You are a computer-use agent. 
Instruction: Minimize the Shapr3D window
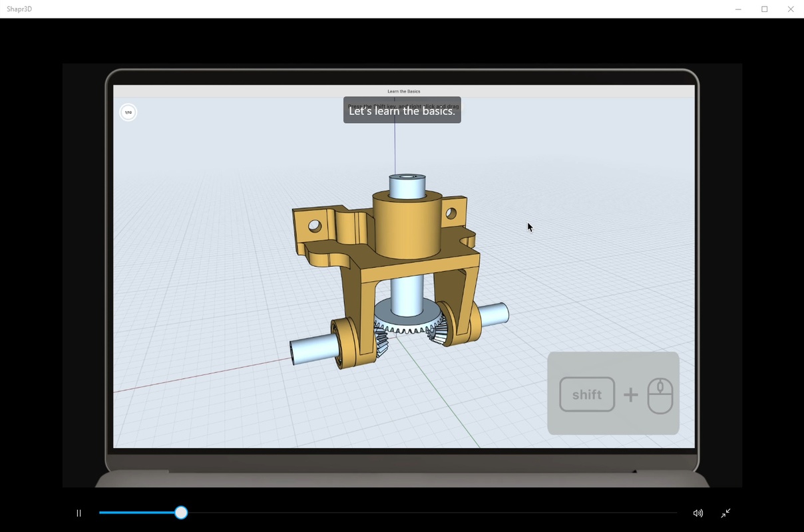pos(738,9)
